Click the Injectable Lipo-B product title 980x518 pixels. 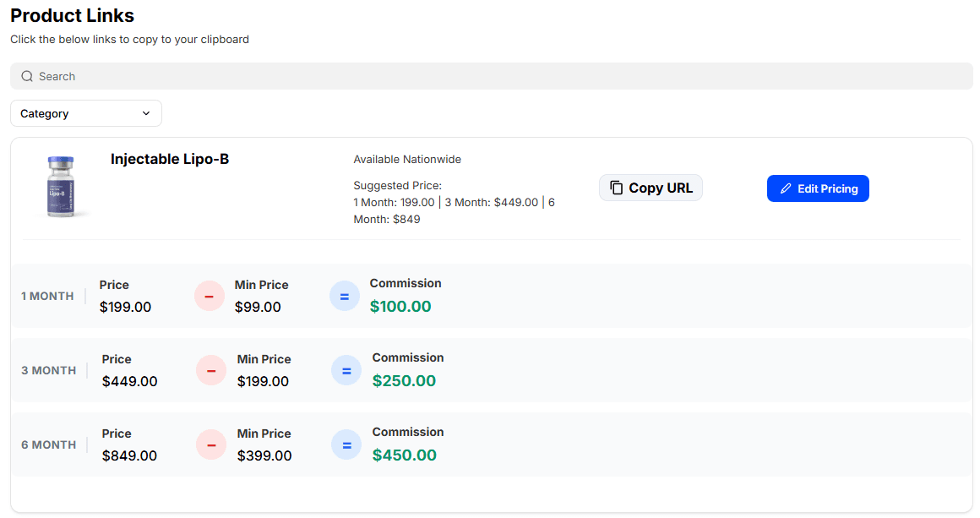click(170, 159)
